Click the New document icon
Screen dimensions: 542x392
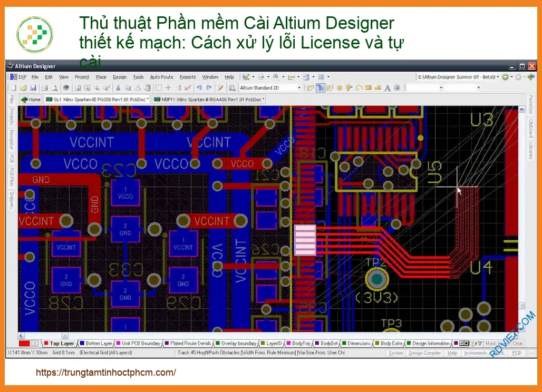14,88
